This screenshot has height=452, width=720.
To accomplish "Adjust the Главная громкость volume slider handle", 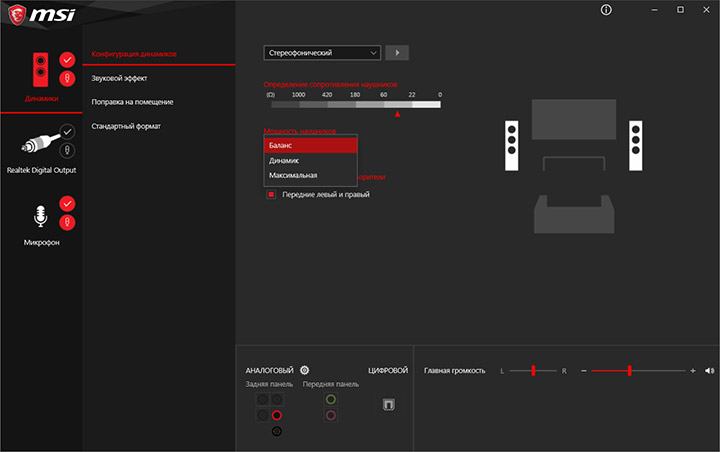I will [630, 370].
